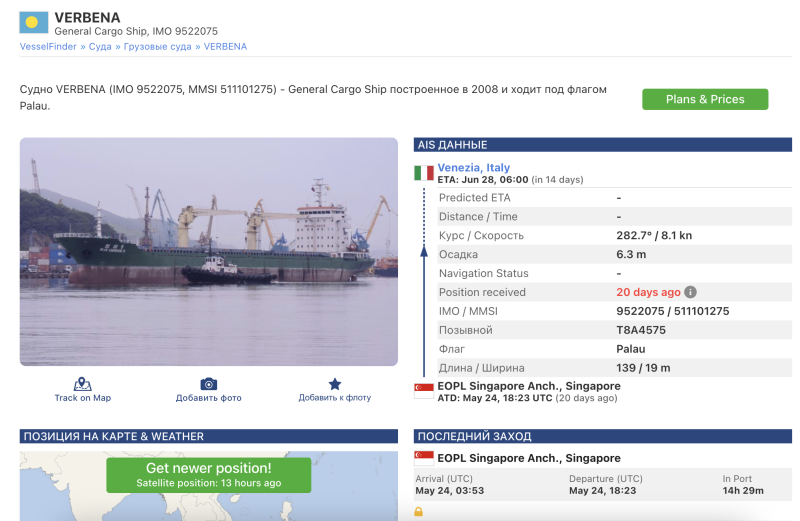Open the Plans & Prices page
The height and width of the screenshot is (521, 800).
coord(705,99)
